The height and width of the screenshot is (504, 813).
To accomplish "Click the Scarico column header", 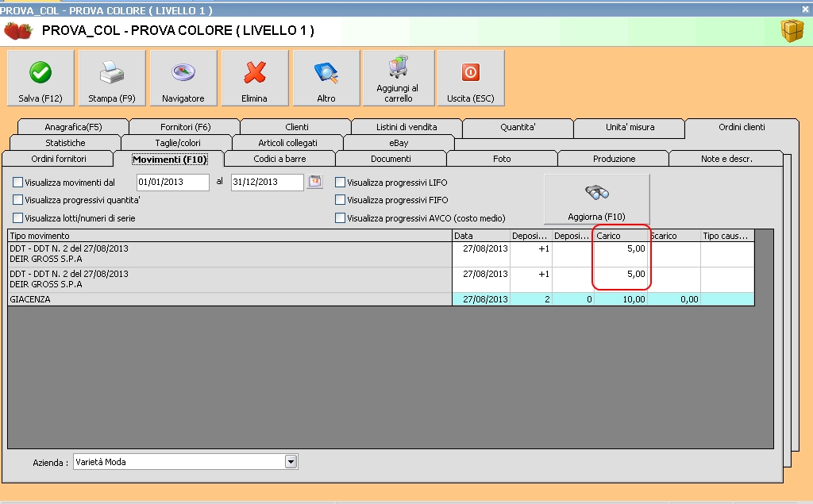I will tap(674, 236).
